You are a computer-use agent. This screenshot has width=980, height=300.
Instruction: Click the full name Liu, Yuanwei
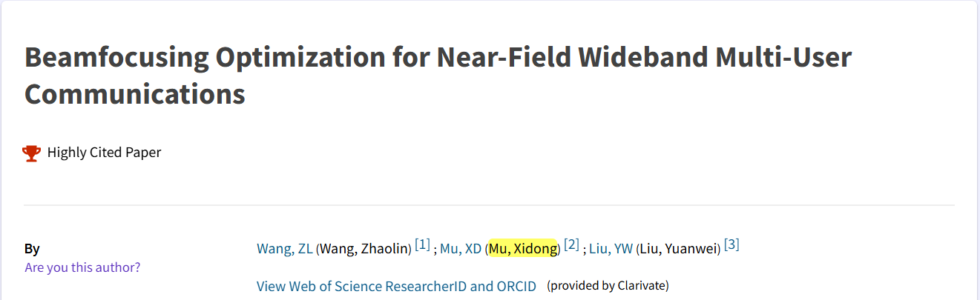[678, 249]
